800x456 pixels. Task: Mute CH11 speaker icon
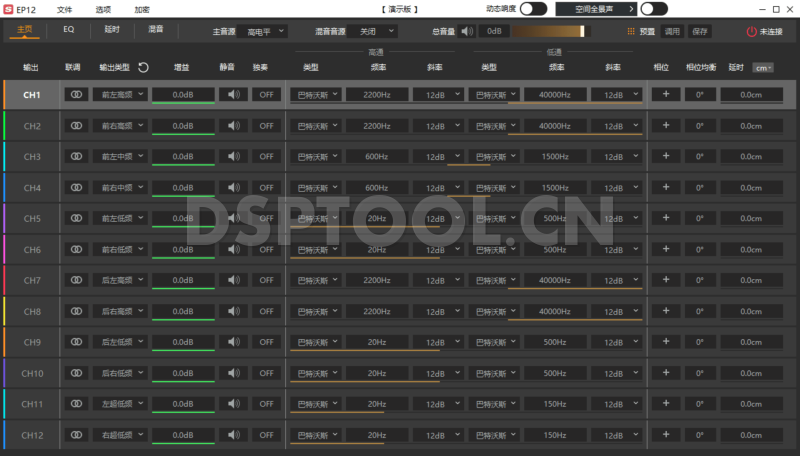click(234, 403)
